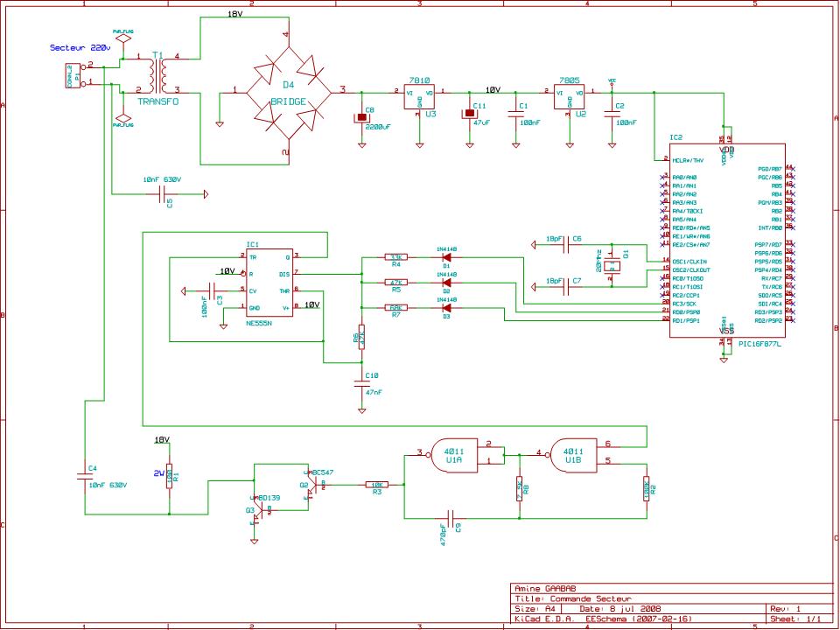Click "Sheet: 1/1" in title block
Viewport: 840px width, 630px height.
[x=795, y=619]
